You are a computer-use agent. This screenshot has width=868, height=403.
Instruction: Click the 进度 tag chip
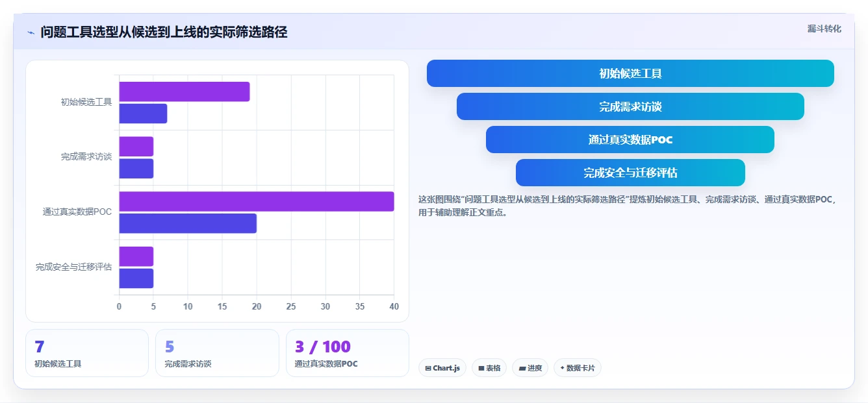point(530,368)
